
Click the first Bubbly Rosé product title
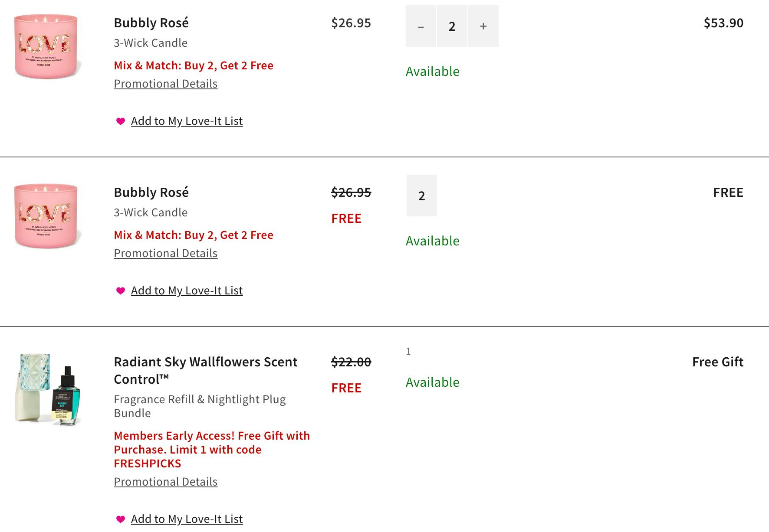coord(151,23)
